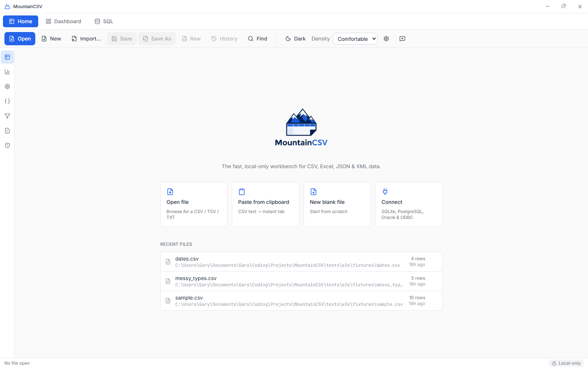The image size is (588, 368).
Task: Click the gear icon in left sidebar
Action: pos(7,86)
